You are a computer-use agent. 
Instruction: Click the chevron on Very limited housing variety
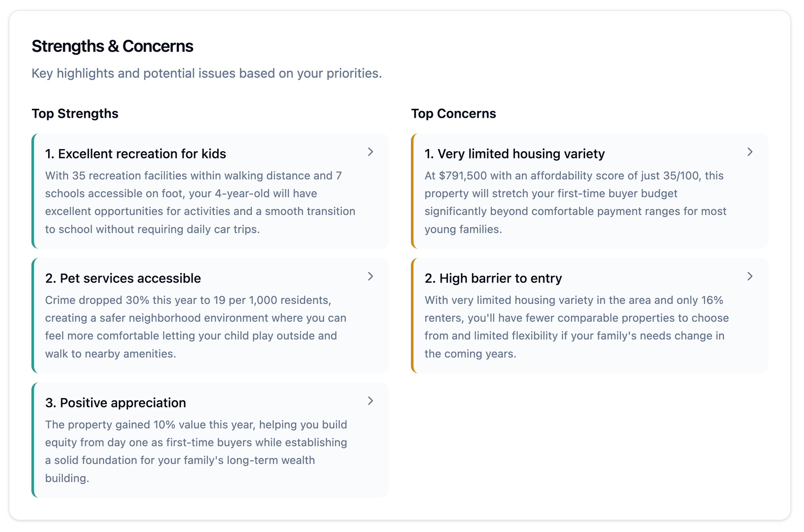click(x=750, y=152)
